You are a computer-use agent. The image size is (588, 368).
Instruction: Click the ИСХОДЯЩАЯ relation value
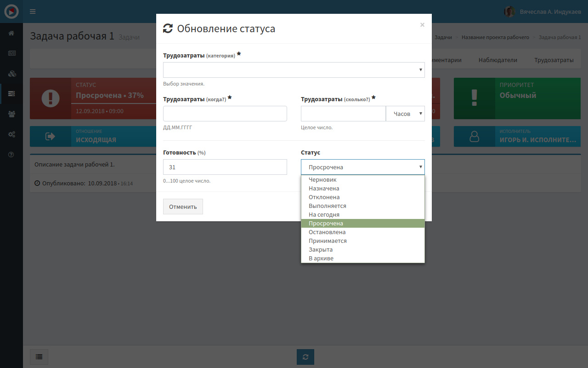[x=96, y=140]
